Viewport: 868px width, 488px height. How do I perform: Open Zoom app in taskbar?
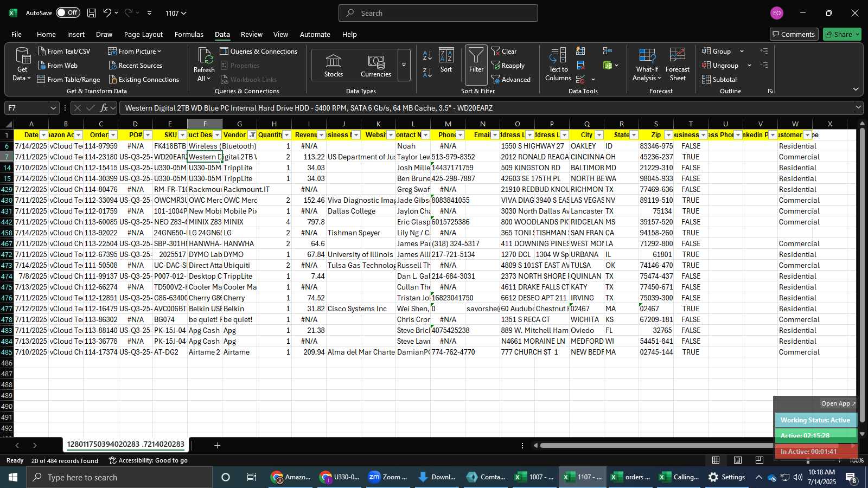387,477
